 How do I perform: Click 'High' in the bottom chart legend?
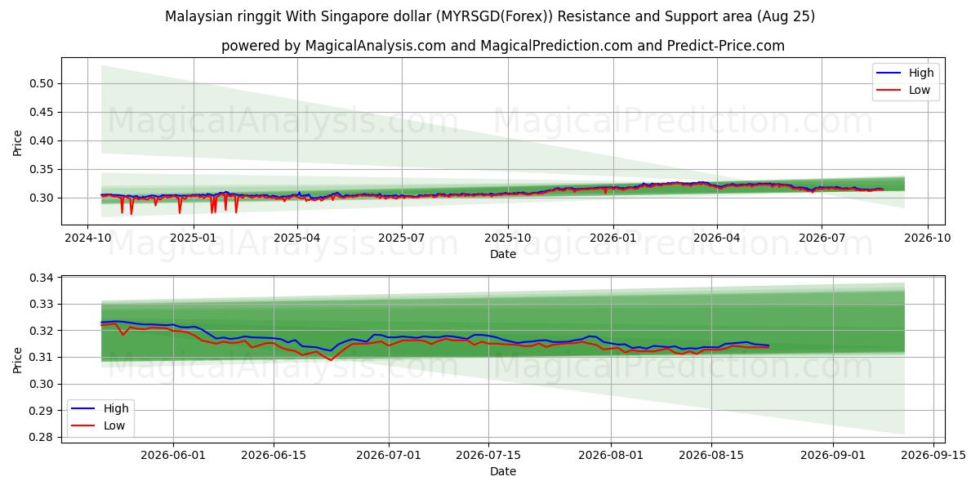click(117, 408)
